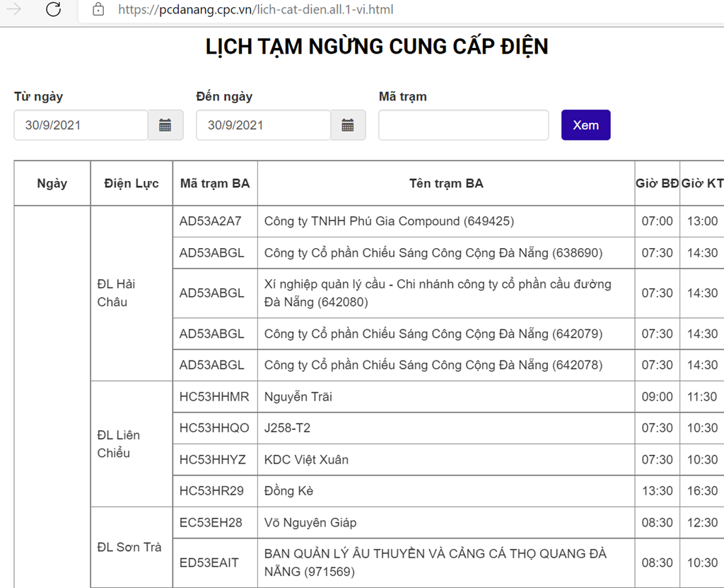724x588 pixels.
Task: Click start time 07:00 for Phú Gia
Action: coord(657,221)
